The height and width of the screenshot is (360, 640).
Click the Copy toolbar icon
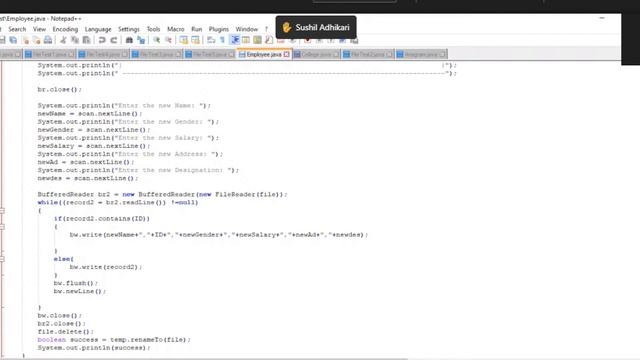pos(75,40)
